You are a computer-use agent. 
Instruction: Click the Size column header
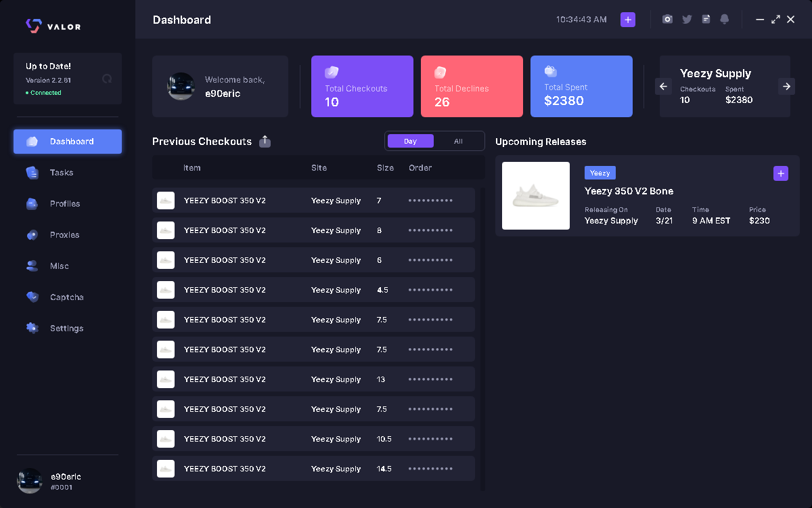click(386, 168)
